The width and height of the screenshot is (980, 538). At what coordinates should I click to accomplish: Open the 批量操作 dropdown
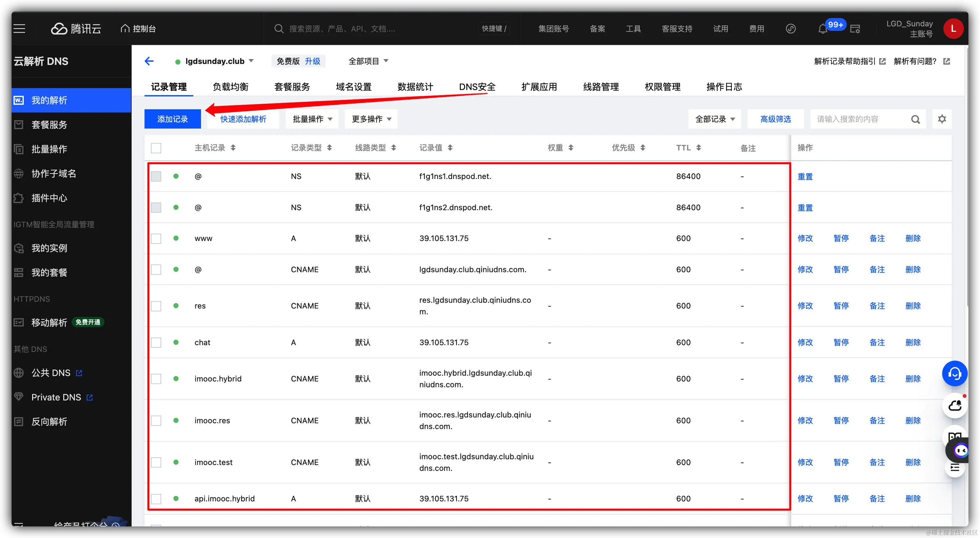(x=312, y=119)
